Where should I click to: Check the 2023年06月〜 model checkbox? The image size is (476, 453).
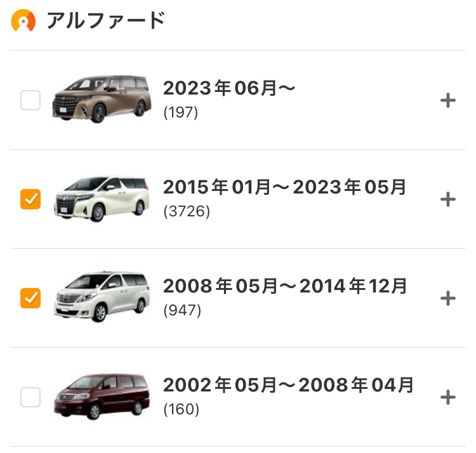pos(30,100)
